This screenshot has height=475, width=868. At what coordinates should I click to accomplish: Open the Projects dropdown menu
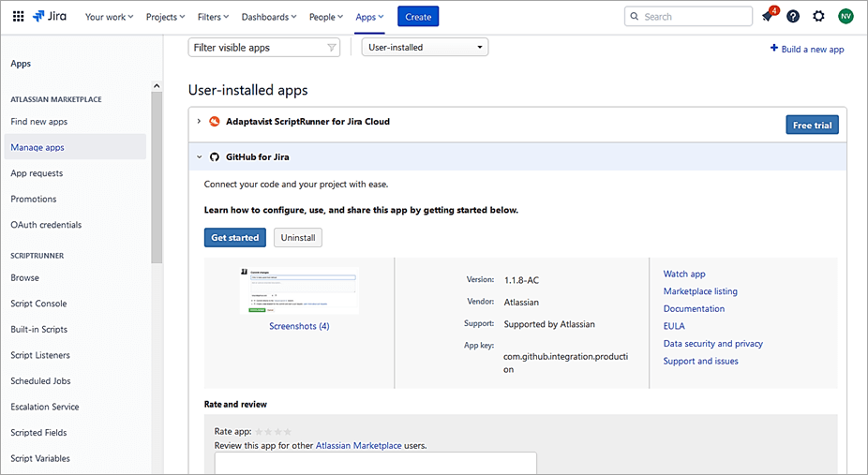[x=166, y=17]
